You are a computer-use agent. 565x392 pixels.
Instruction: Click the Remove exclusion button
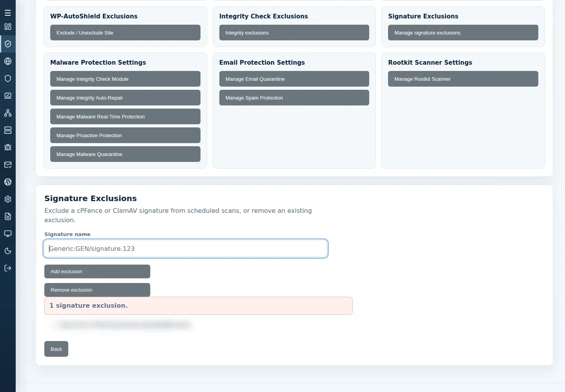pos(97,290)
